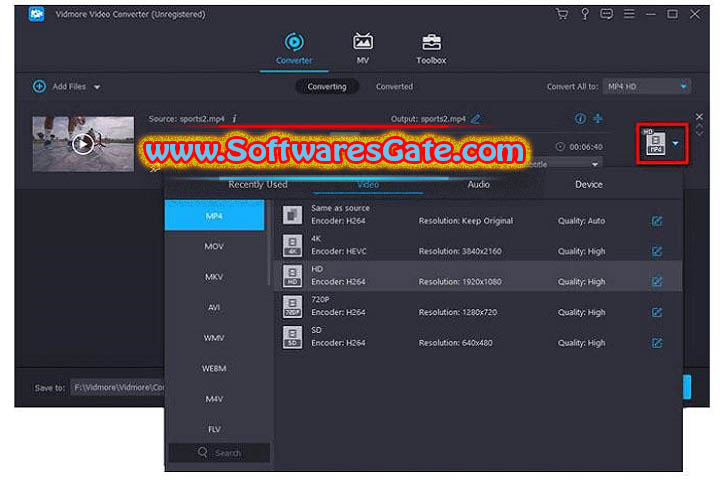Edit 4K profile settings
720x480 pixels.
coord(657,252)
